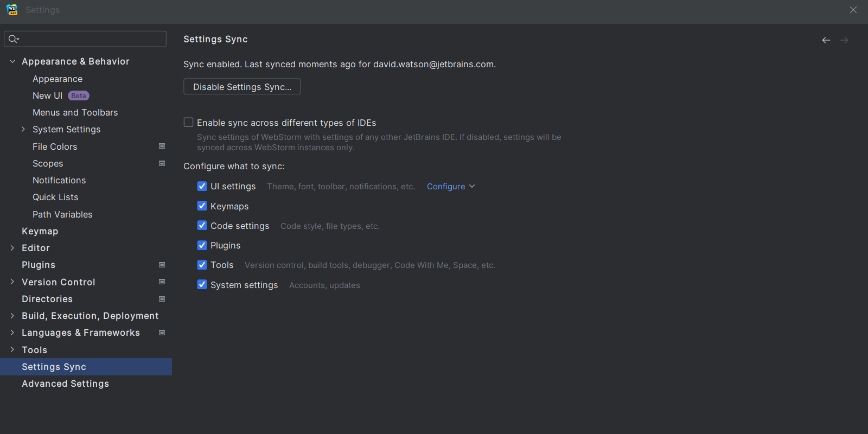Click inside the settings search field
The height and width of the screenshot is (434, 868).
(x=92, y=39)
